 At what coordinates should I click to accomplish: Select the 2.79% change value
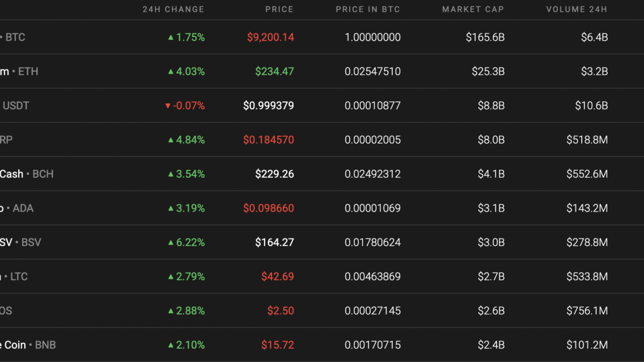(x=190, y=276)
